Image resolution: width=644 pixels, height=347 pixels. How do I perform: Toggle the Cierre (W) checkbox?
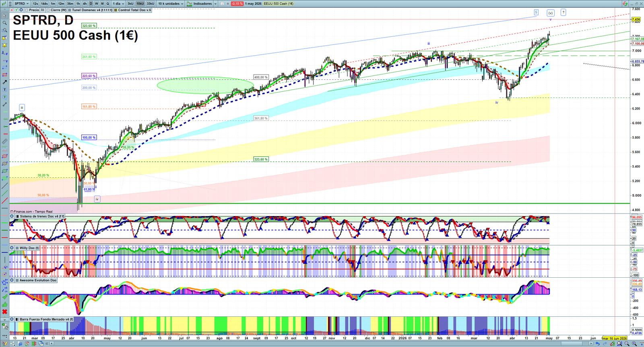[48, 10]
